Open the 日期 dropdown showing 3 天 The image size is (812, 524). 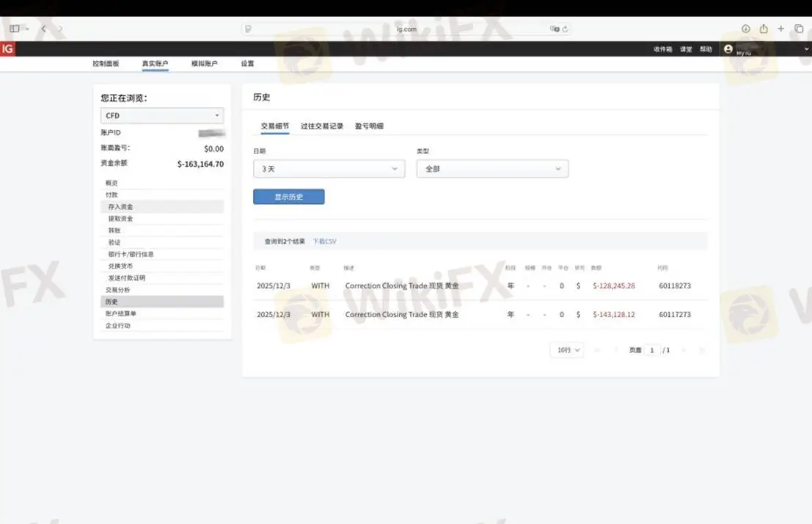(329, 169)
